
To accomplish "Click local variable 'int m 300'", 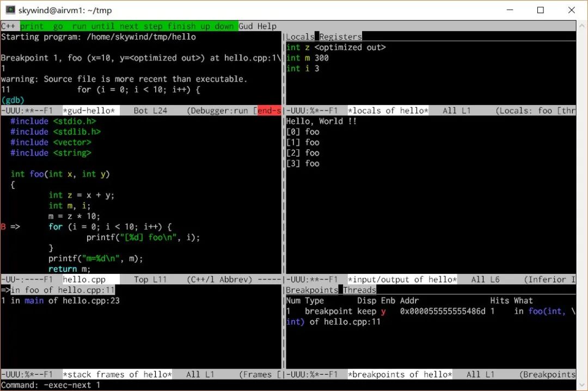I will (x=308, y=58).
